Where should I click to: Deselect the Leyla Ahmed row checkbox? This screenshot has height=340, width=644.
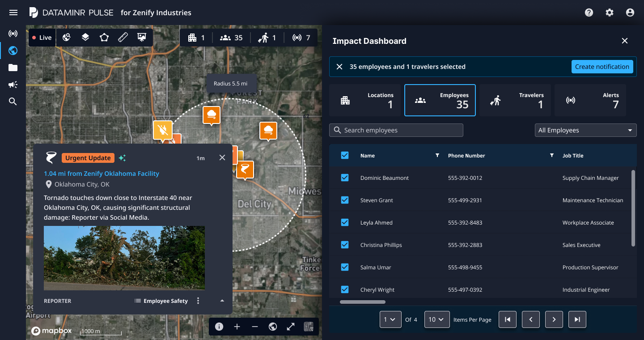[x=345, y=222]
